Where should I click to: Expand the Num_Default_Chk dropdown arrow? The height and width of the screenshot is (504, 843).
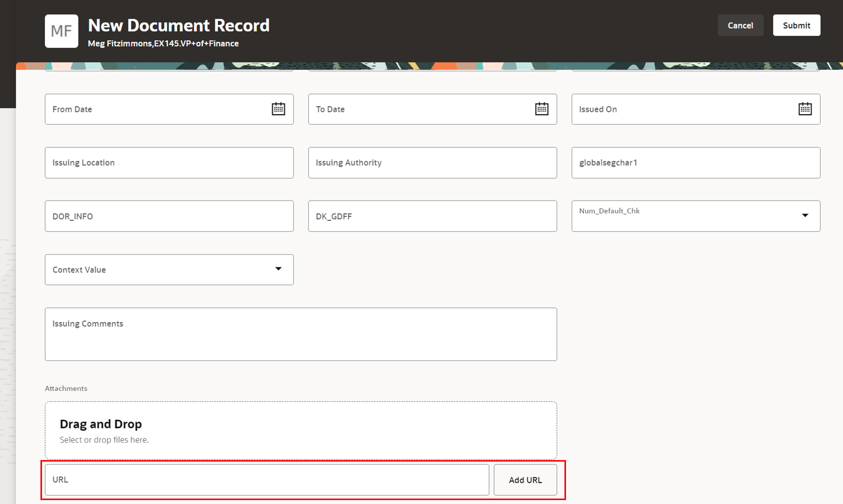tap(805, 215)
